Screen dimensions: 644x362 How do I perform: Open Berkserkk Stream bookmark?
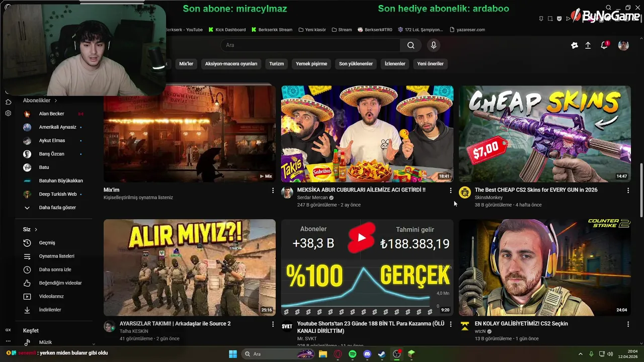click(272, 30)
